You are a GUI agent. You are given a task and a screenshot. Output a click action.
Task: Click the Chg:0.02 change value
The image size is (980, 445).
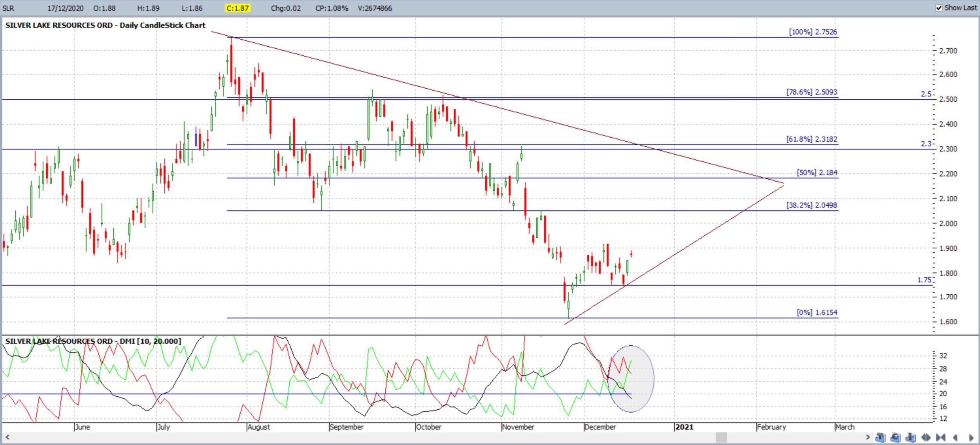[286, 8]
